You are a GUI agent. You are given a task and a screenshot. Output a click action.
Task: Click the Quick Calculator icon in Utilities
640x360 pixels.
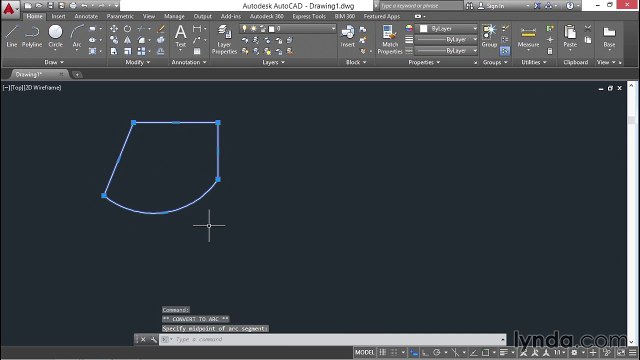(x=550, y=51)
